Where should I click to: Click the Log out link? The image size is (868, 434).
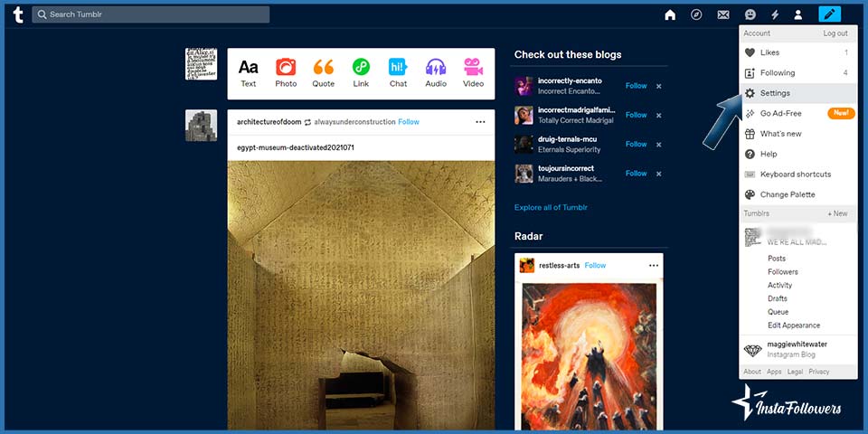[835, 33]
